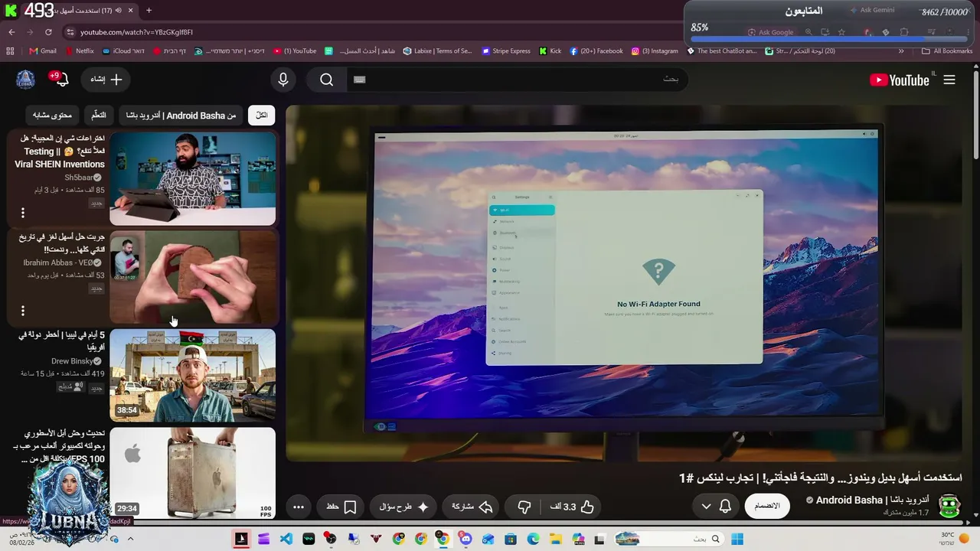Select the 'الكلّ' filter chip

262,116
